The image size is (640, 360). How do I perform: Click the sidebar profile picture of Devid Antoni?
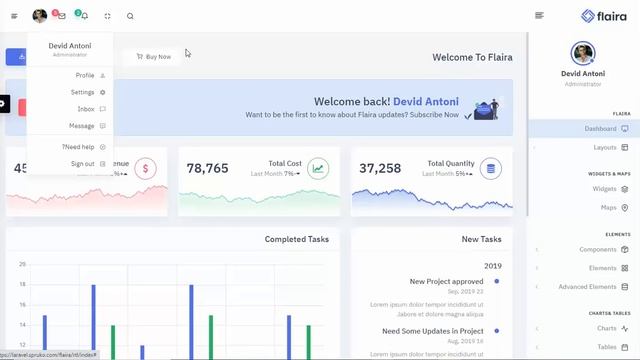point(583,53)
